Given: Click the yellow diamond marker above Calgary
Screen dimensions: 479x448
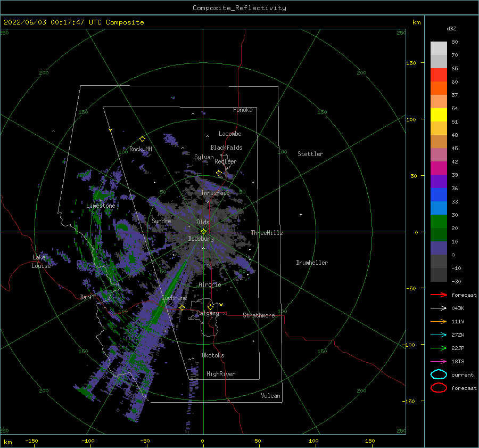Looking at the screenshot, I should [210, 307].
